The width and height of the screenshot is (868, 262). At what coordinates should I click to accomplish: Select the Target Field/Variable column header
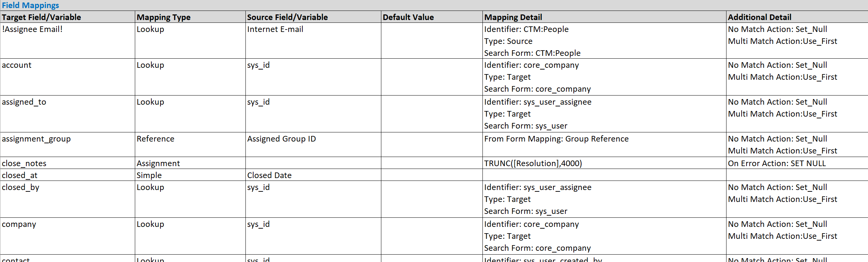(67, 17)
